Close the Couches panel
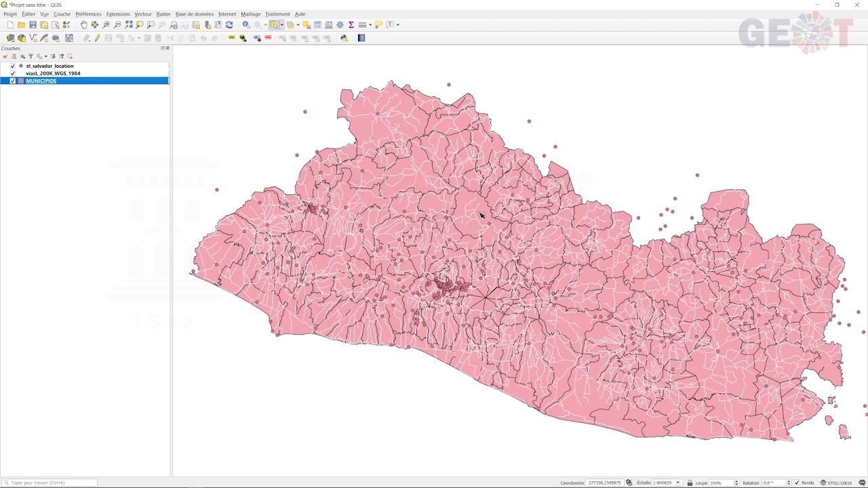The height and width of the screenshot is (488, 868). pyautogui.click(x=167, y=48)
